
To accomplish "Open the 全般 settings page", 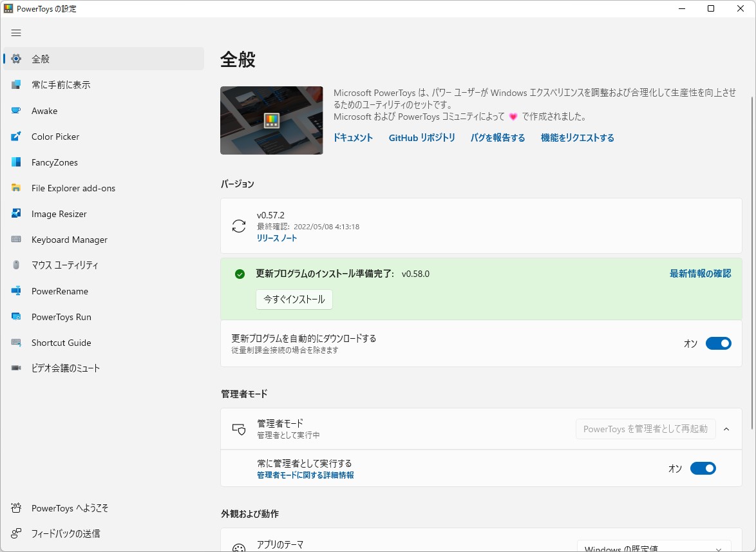I will [104, 59].
